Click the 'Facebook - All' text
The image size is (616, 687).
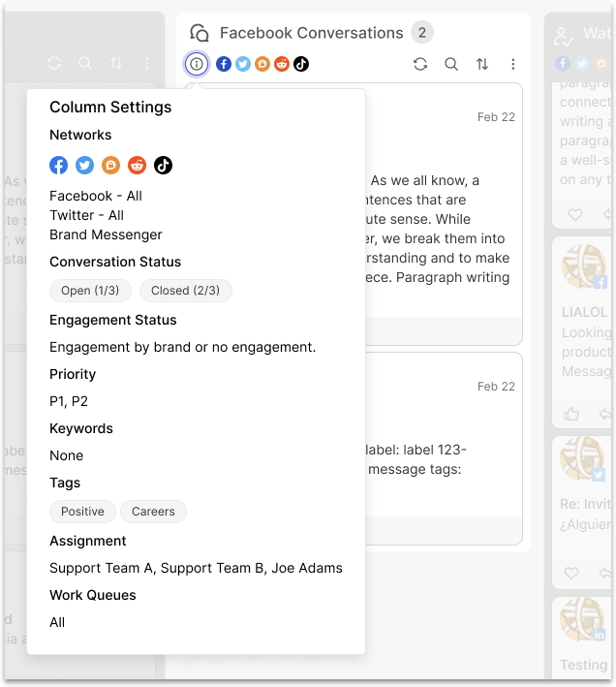pos(96,196)
